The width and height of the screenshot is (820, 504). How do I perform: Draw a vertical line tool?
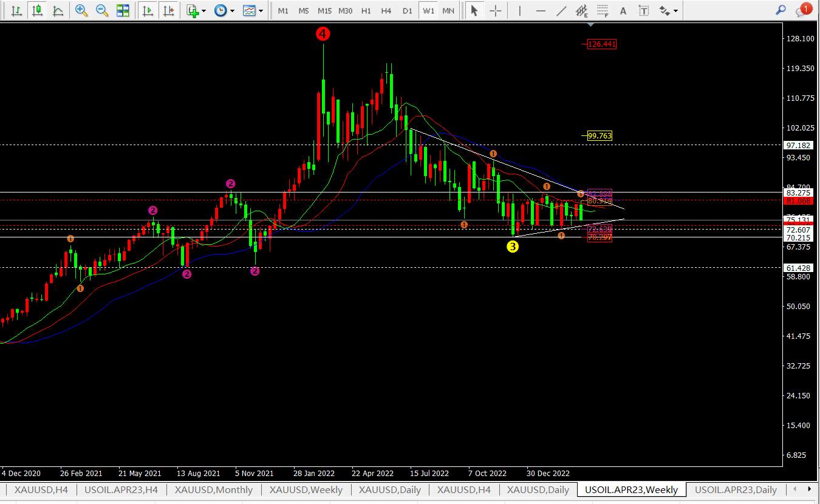pos(520,10)
